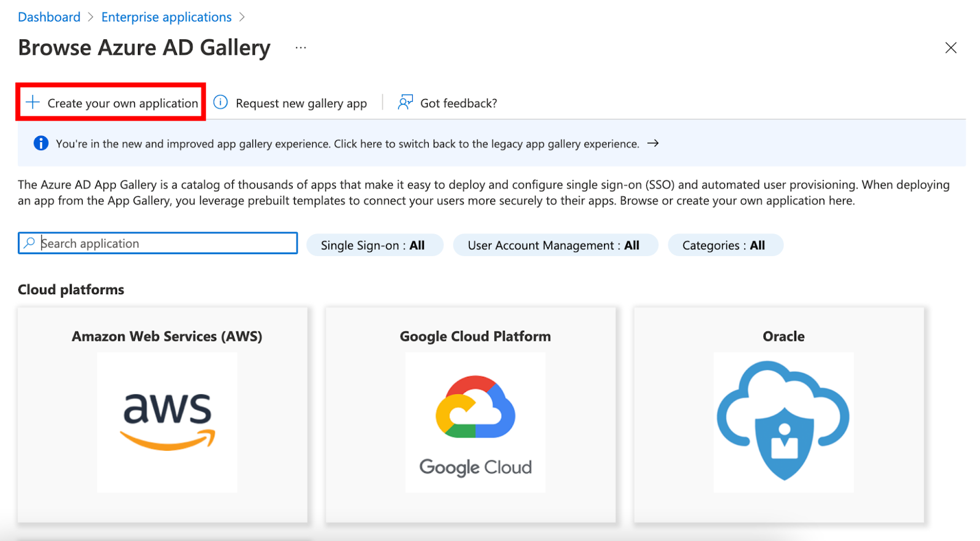The image size is (980, 541).
Task: Click the Oracle cloud shield logo
Action: coord(783,422)
